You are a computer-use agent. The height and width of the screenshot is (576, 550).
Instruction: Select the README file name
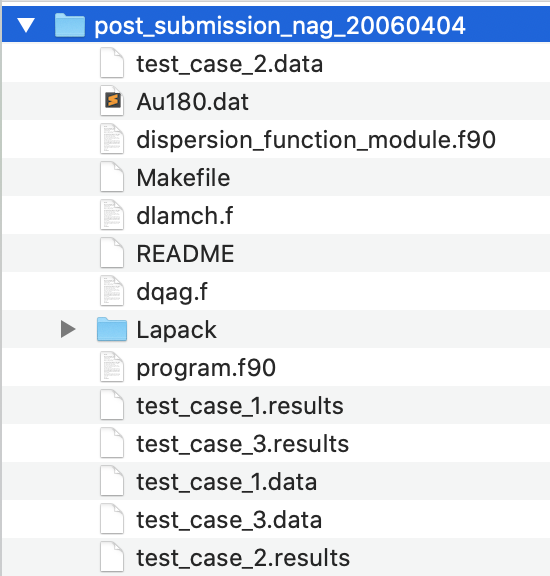coord(185,253)
